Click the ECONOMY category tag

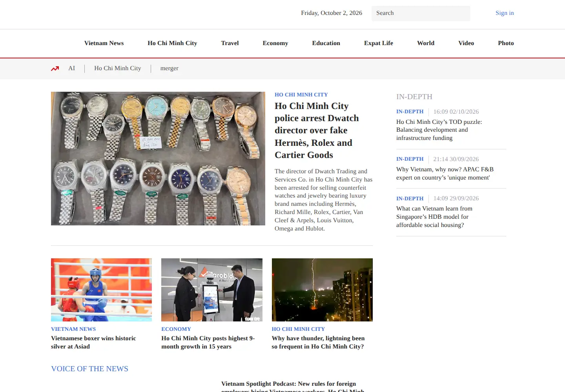[176, 329]
